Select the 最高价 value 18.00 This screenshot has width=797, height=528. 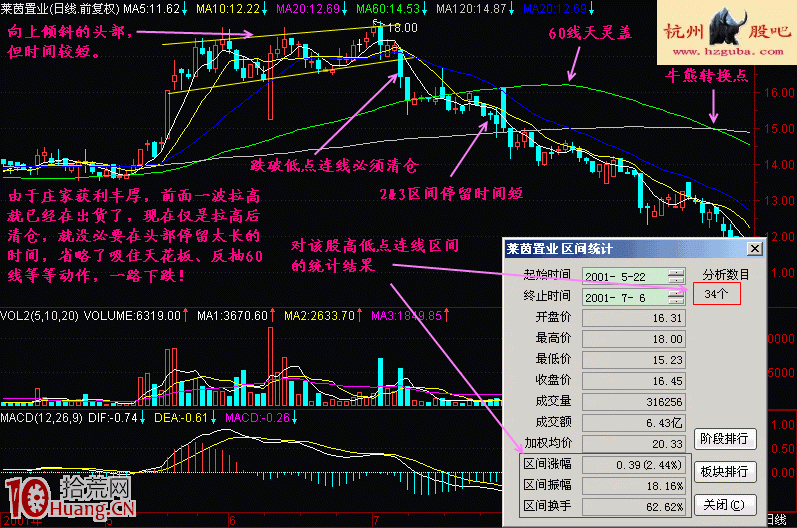[x=634, y=339]
